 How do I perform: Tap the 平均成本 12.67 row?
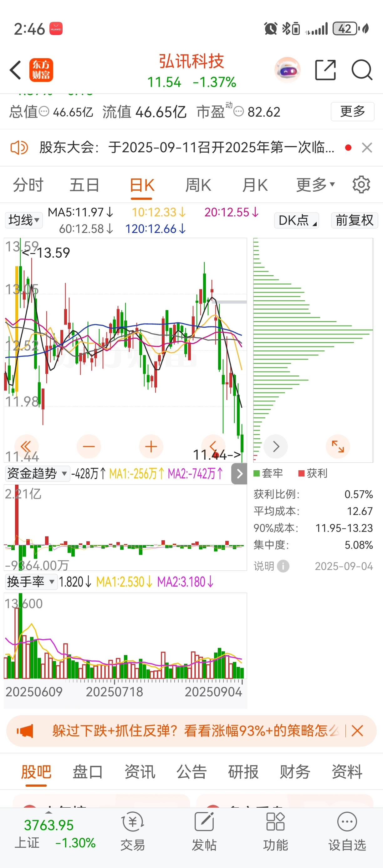313,511
